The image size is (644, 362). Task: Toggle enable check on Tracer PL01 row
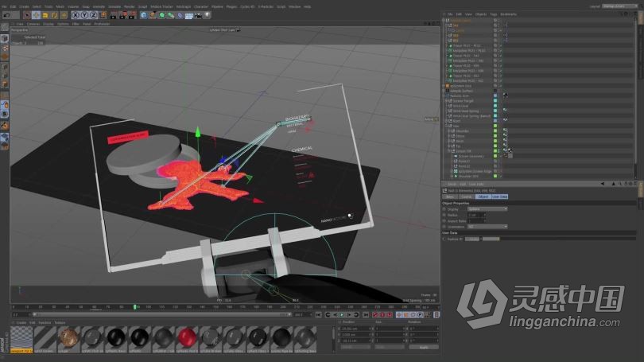pyautogui.click(x=500, y=45)
